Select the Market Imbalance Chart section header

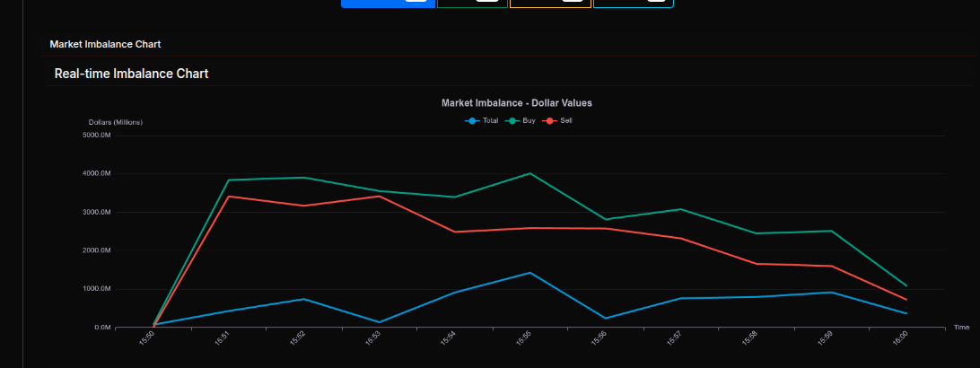105,44
